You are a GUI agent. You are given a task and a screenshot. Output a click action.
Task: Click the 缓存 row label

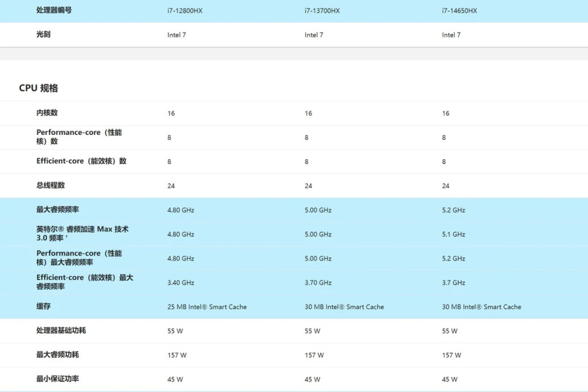click(x=43, y=306)
